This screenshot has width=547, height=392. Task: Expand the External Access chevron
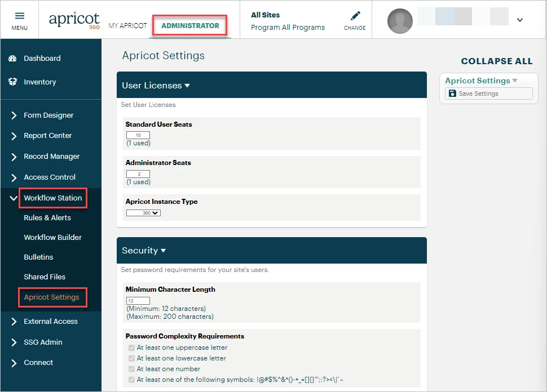(14, 322)
